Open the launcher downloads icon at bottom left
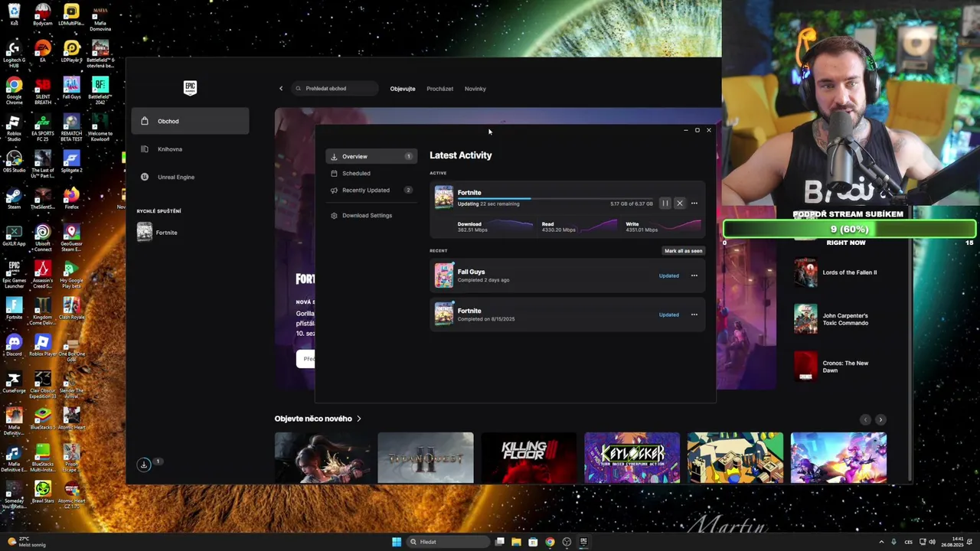Screen dimensions: 980x551 (x=144, y=465)
